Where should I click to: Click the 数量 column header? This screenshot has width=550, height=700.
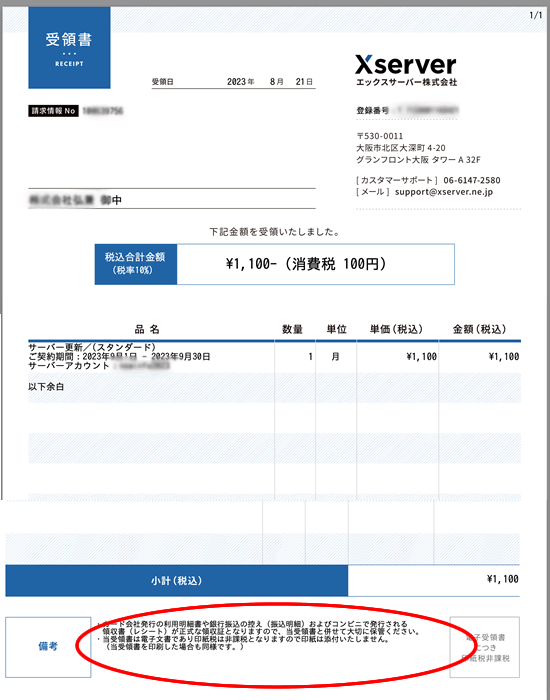(292, 329)
